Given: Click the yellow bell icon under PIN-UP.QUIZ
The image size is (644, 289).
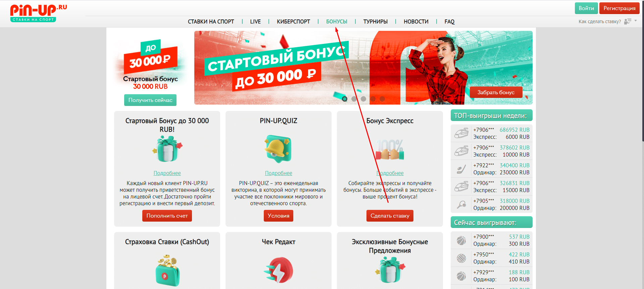Looking at the screenshot, I should point(278,149).
